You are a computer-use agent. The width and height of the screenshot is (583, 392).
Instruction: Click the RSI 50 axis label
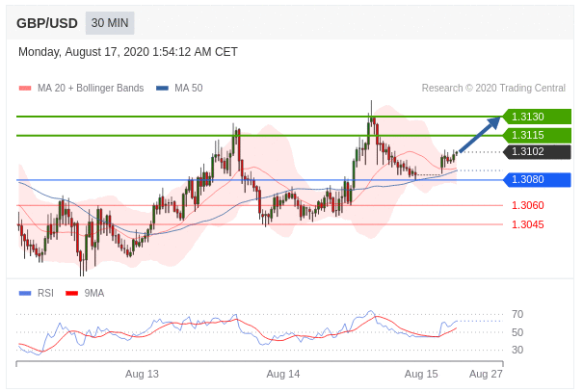tap(517, 332)
